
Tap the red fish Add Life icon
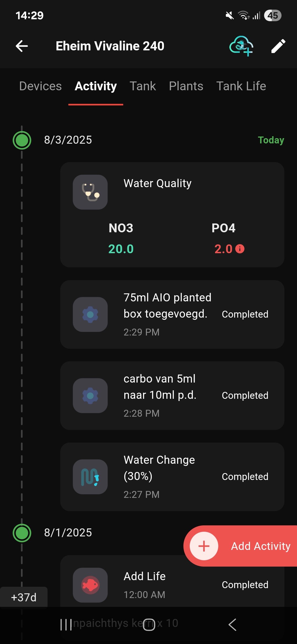pyautogui.click(x=90, y=585)
